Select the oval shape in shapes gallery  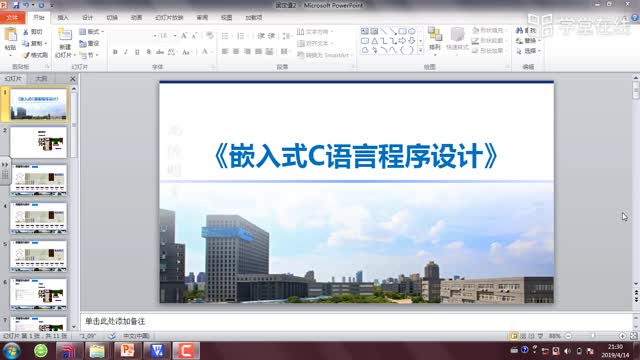[411, 31]
